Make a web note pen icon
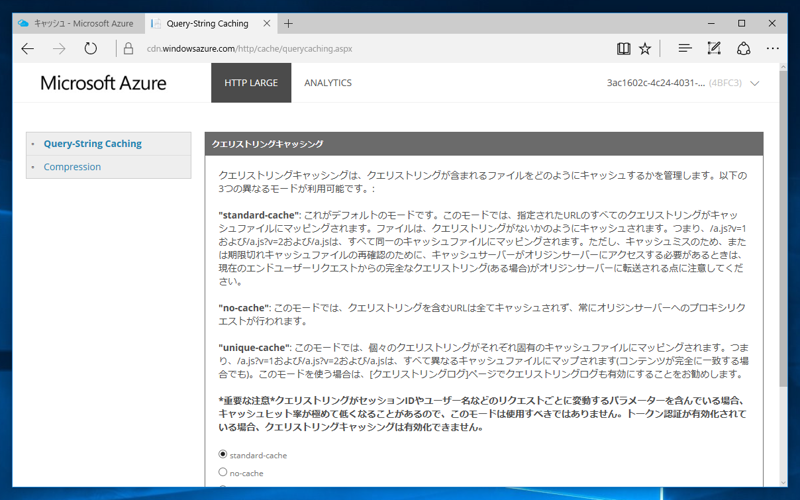 click(714, 48)
